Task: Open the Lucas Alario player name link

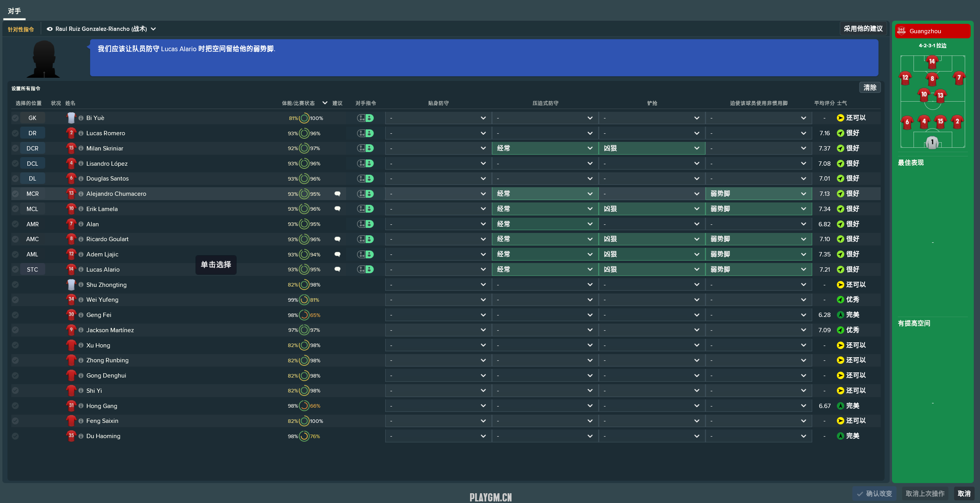Action: (103, 270)
